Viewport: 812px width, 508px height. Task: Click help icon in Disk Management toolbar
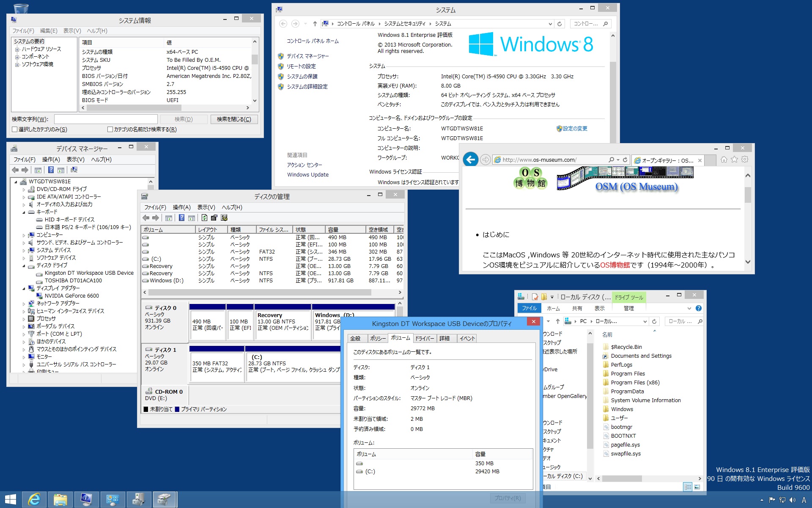point(181,218)
